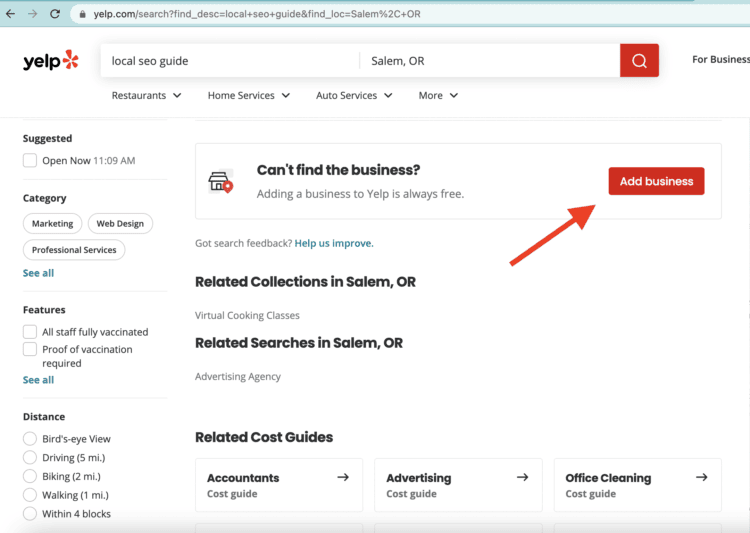Reload the page with the refresh icon
750x533 pixels.
pos(56,14)
